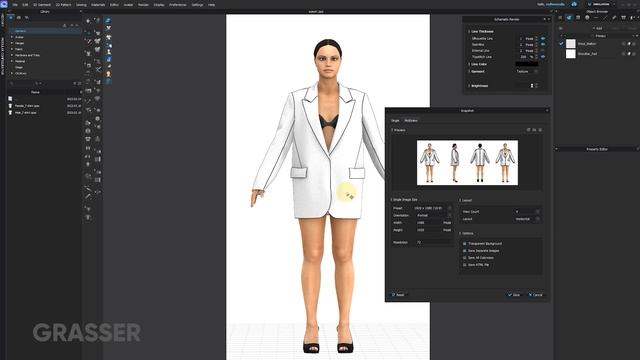The width and height of the screenshot is (640, 360).
Task: Open the View Count dropdown
Action: click(x=527, y=212)
